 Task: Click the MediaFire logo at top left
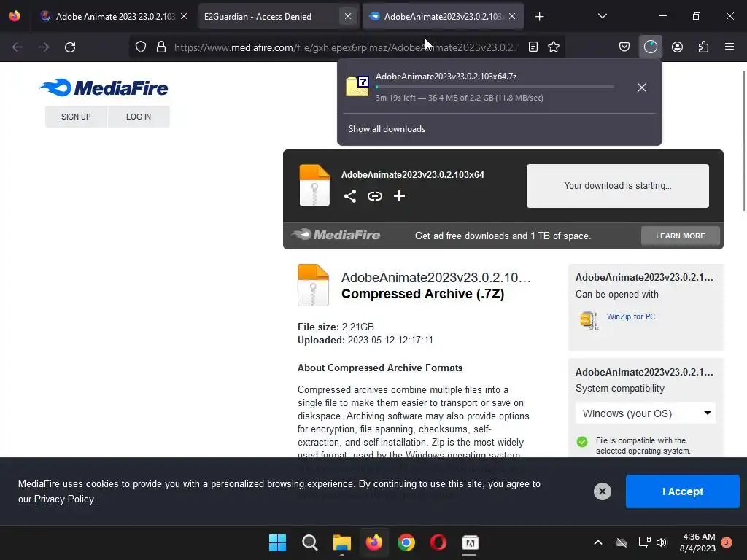click(x=104, y=87)
